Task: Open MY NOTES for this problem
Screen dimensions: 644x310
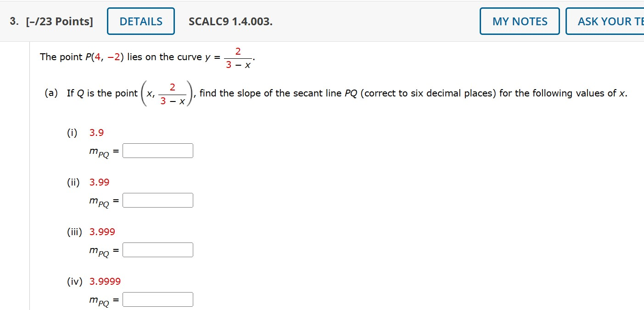Action: 519,21
